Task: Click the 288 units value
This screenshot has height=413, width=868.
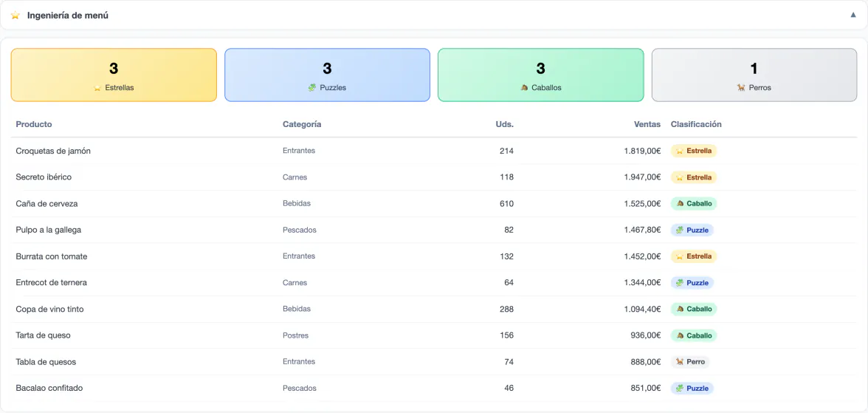Action: (x=506, y=309)
